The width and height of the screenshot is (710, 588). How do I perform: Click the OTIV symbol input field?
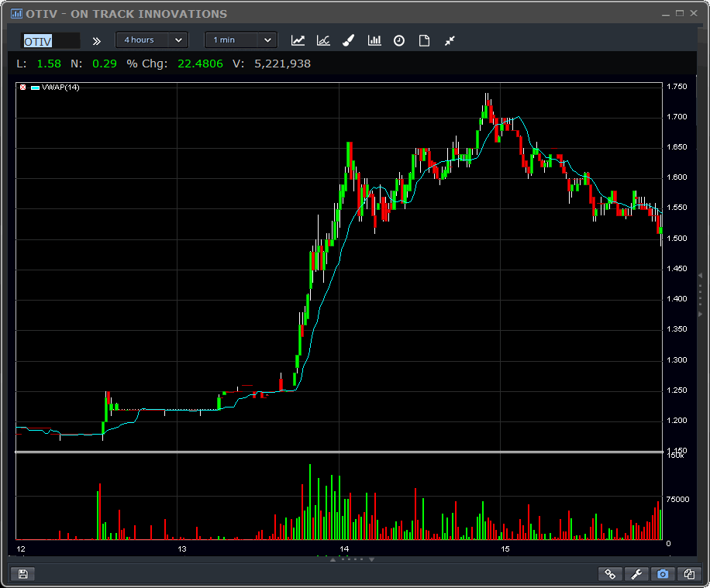coord(50,41)
